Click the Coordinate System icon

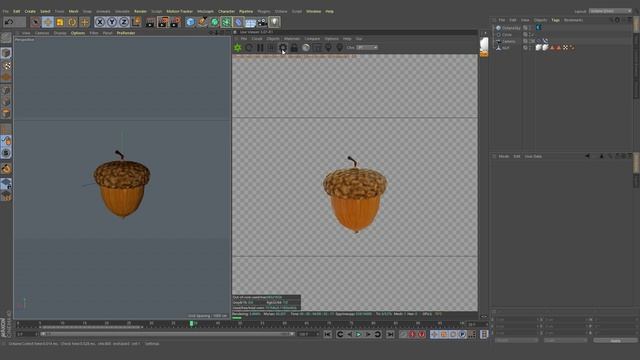pos(136,22)
